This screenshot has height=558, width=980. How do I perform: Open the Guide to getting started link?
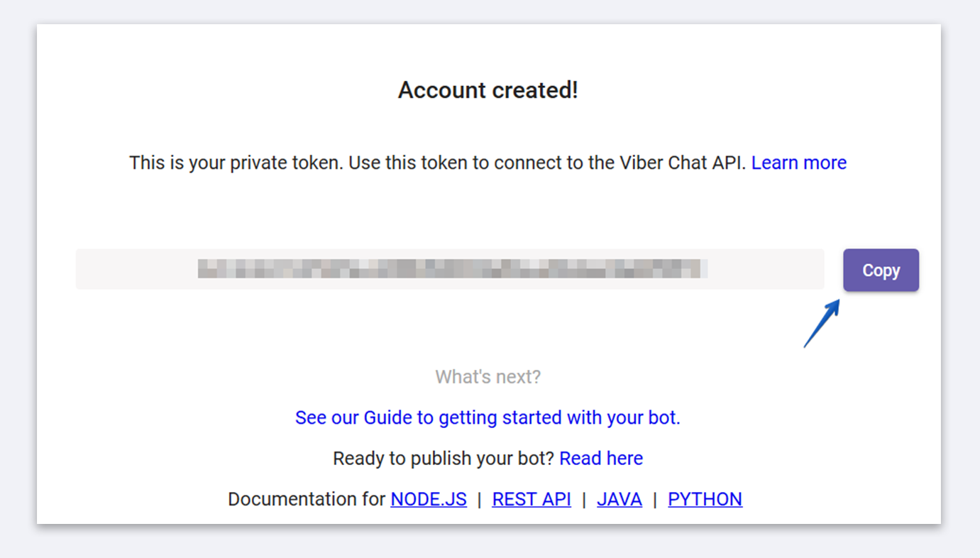(x=488, y=417)
